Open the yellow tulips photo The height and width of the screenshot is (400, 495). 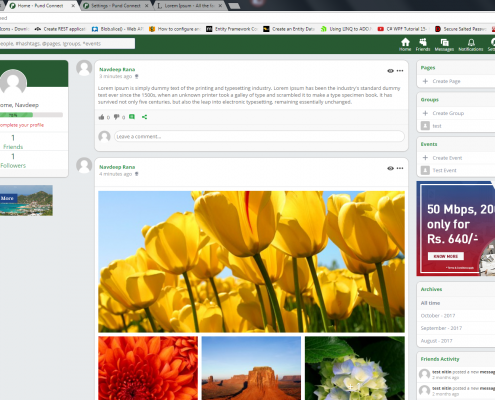(251, 261)
